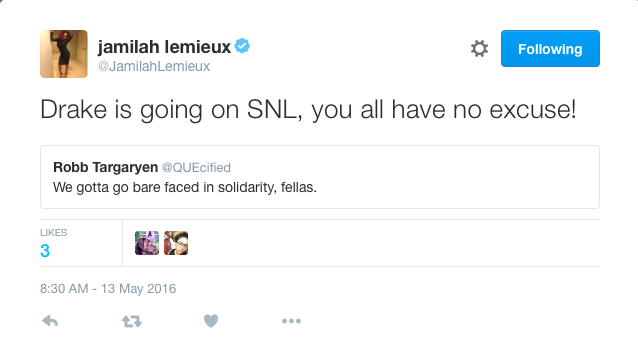Click the tweet text about Drake on SNL
Image resolution: width=638 pixels, height=362 pixels.
pos(308,110)
